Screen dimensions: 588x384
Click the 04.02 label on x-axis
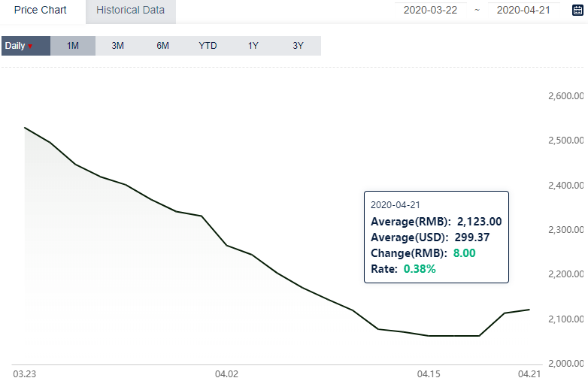pos(226,374)
